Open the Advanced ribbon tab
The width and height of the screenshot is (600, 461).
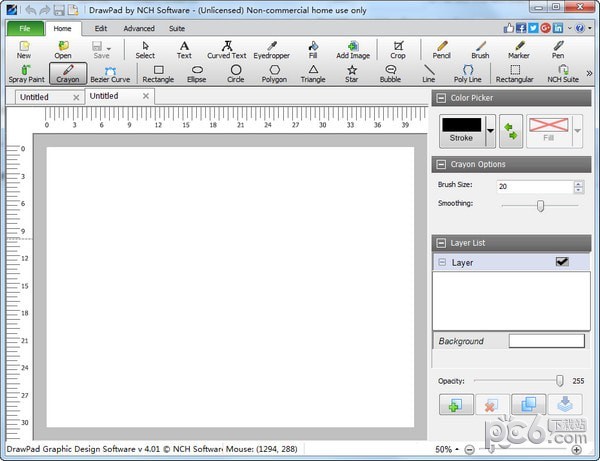pyautogui.click(x=139, y=28)
